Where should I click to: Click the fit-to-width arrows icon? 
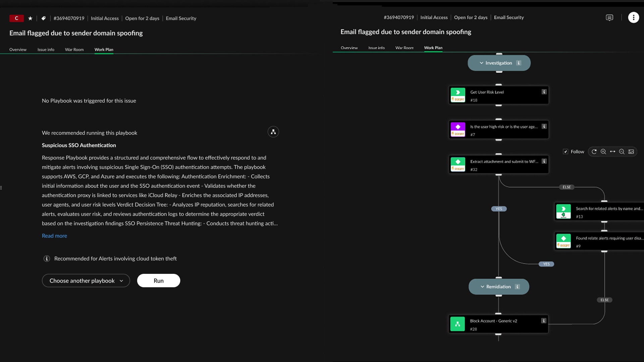613,152
